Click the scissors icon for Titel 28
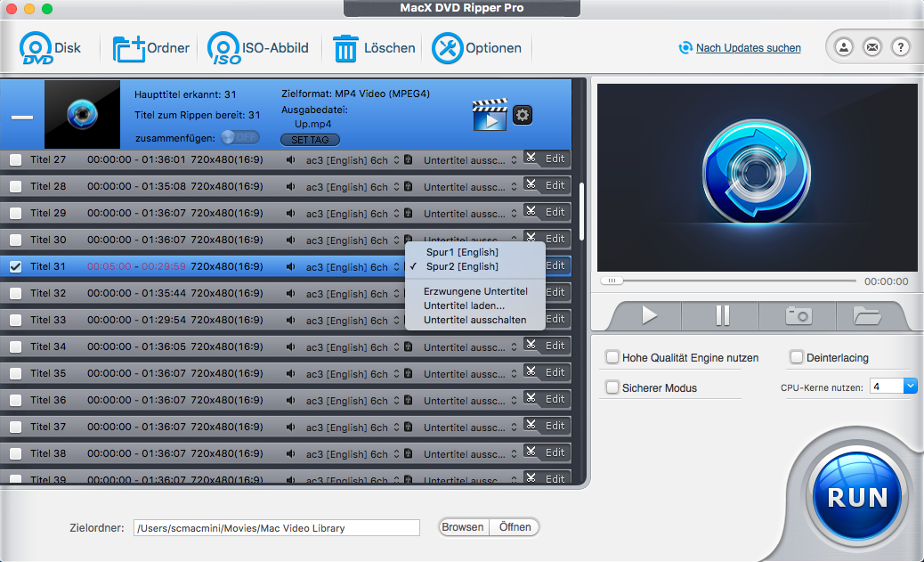Screen dimensions: 924x562 tap(531, 184)
